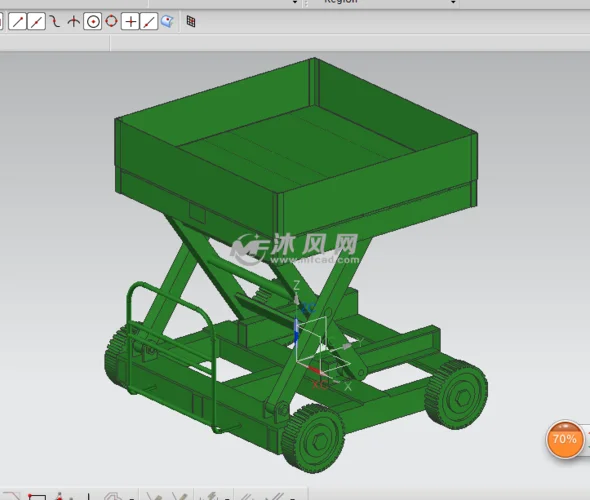Toggle the Arc Center snap option
This screenshot has height=500, width=590.
click(x=93, y=21)
